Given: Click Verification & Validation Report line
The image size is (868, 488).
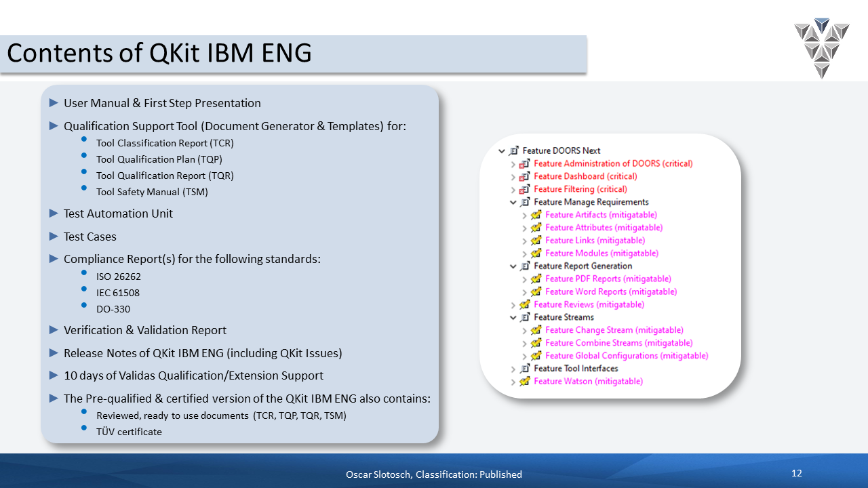Looking at the screenshot, I should tap(145, 330).
